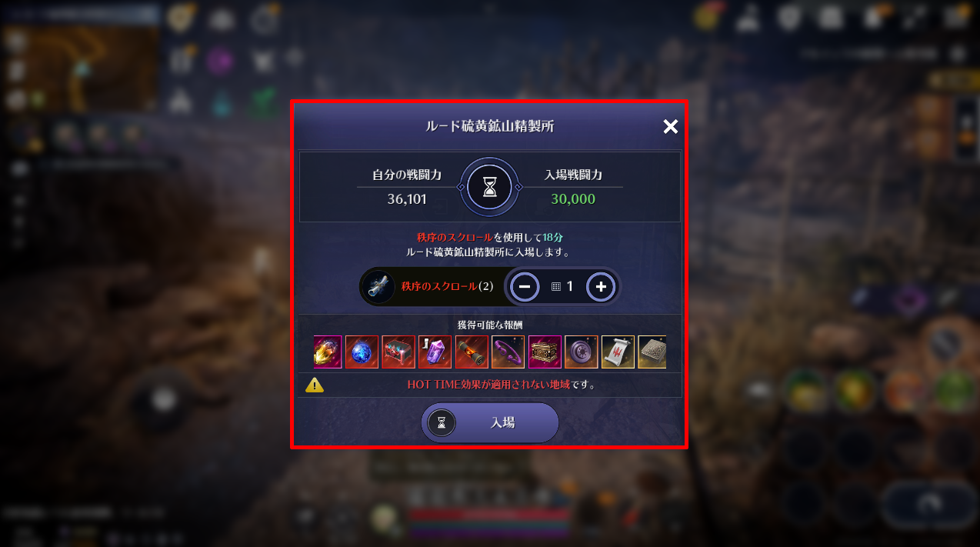Tap the central hourglass emblem
This screenshot has height=547, width=980.
point(490,187)
